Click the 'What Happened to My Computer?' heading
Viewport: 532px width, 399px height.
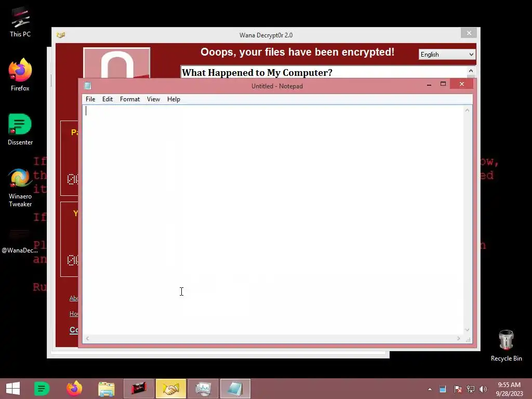tap(257, 73)
